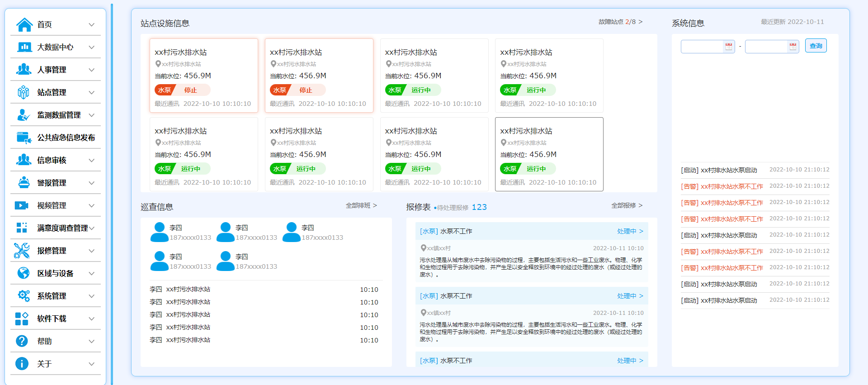Click the big data center chart icon
This screenshot has height=385, width=868.
coord(24,47)
